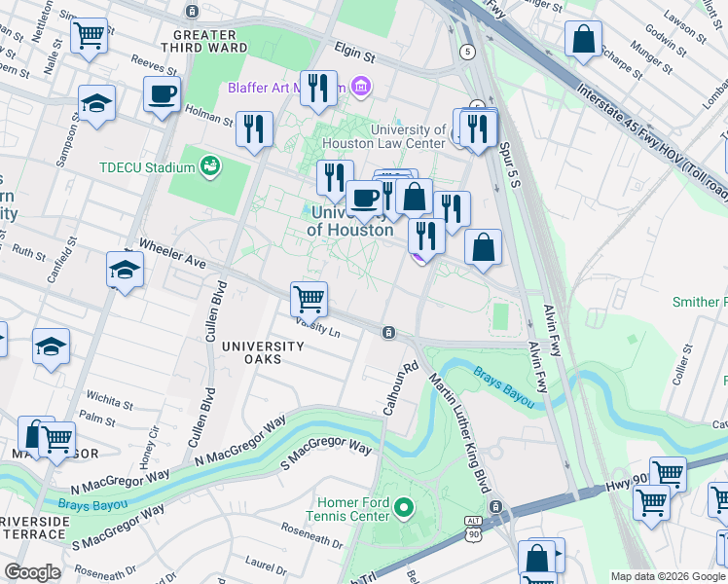
Task: Open the restaurant marker on Holman St
Action: pyautogui.click(x=254, y=129)
